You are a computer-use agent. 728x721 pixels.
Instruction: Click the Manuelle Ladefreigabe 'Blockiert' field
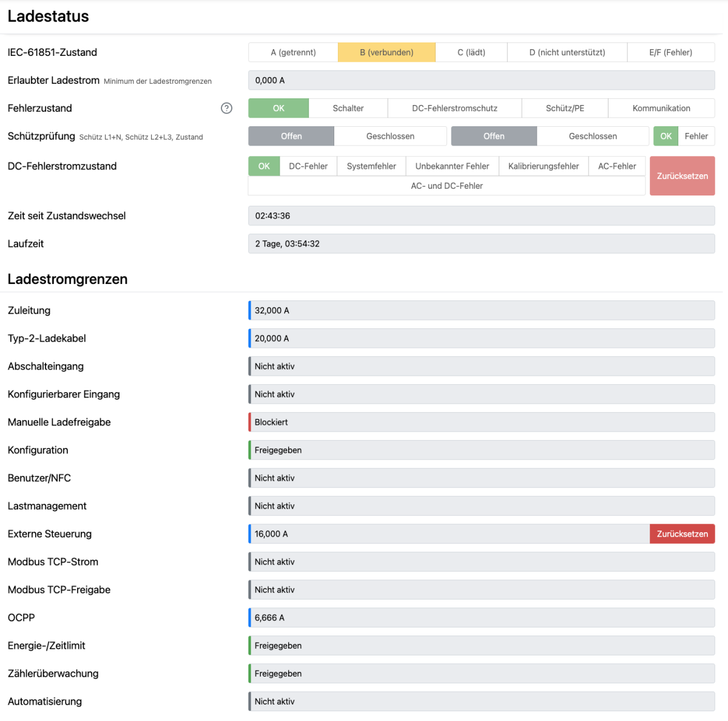pos(481,422)
